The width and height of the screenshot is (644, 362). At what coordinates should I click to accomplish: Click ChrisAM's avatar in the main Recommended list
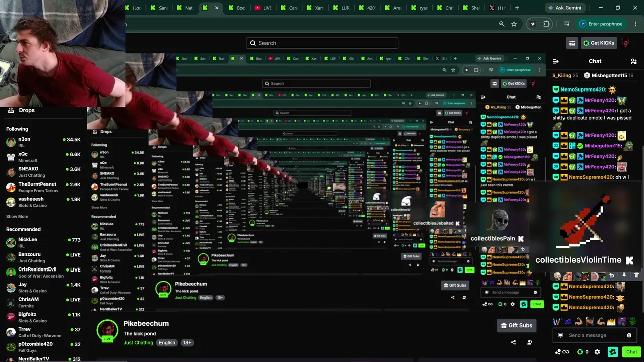pyautogui.click(x=11, y=303)
